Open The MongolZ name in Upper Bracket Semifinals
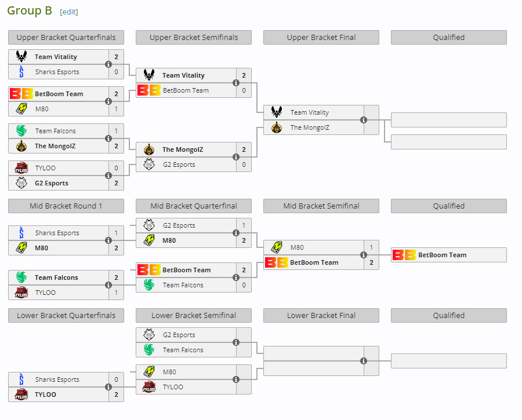The image size is (522, 420). click(x=183, y=149)
